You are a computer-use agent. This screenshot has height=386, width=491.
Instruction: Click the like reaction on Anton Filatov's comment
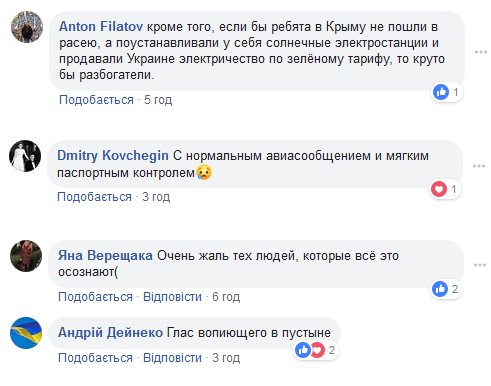pyautogui.click(x=441, y=92)
